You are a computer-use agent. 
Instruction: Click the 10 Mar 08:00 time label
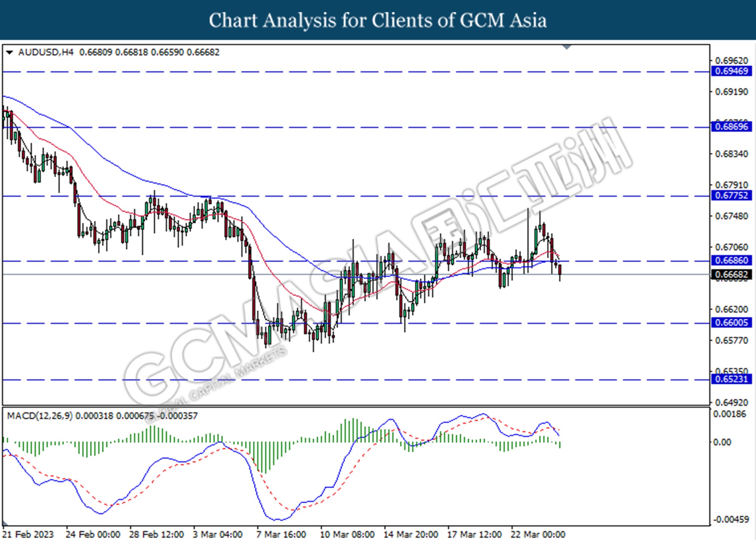[x=347, y=534]
